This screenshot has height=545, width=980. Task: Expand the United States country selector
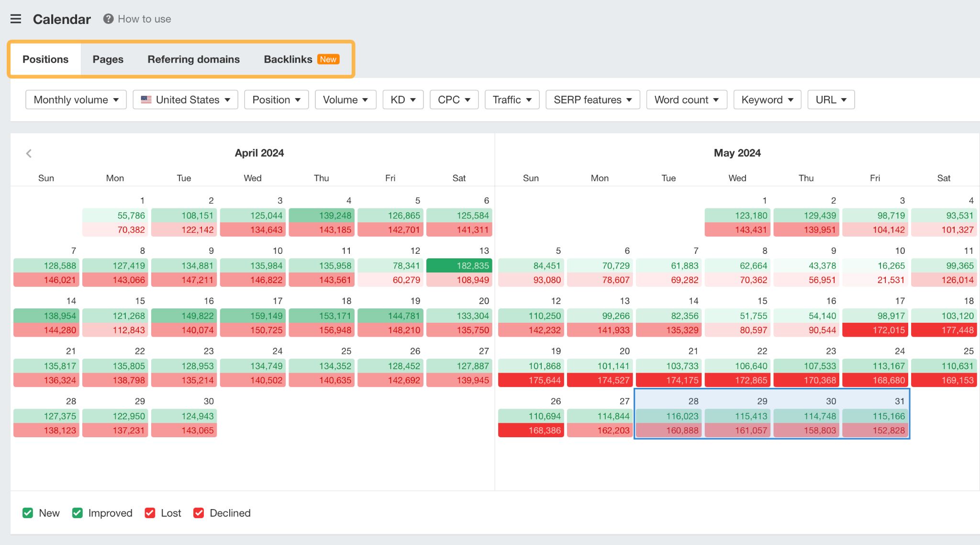pos(185,100)
